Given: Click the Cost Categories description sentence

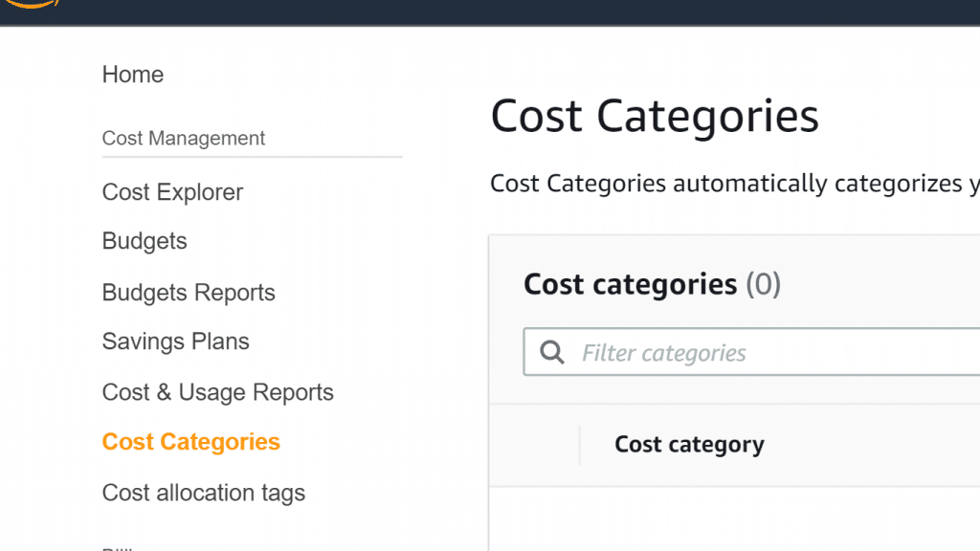Looking at the screenshot, I should (x=734, y=184).
